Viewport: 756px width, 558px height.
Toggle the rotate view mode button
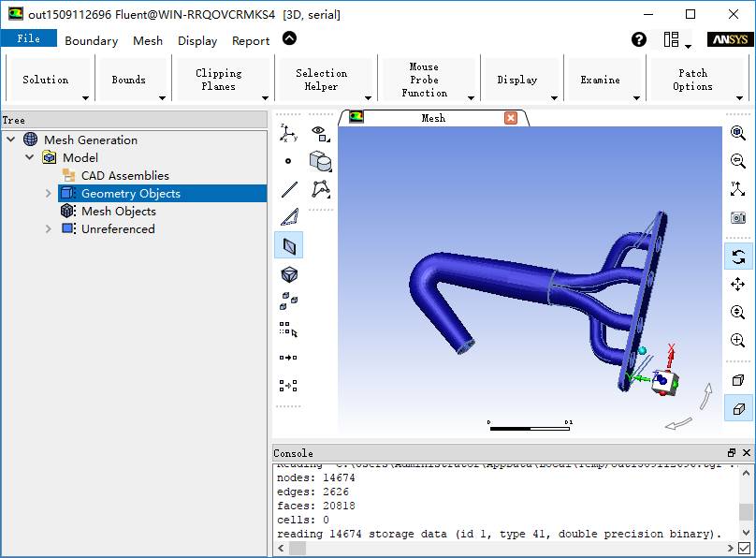click(x=737, y=257)
